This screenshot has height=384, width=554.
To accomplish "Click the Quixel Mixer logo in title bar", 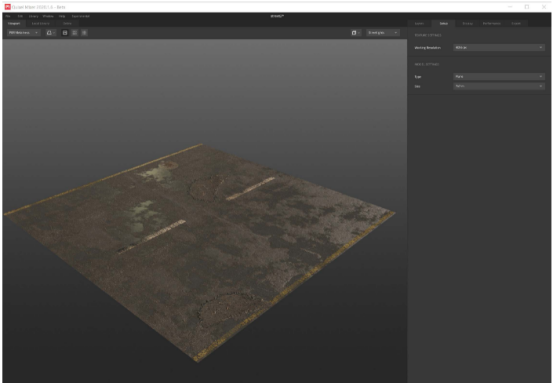I will coord(7,7).
